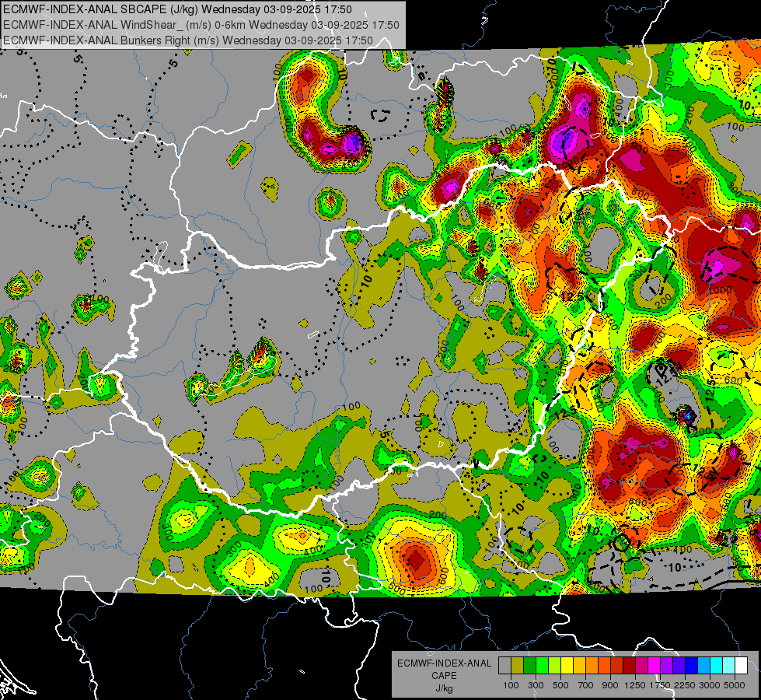
Task: Click the pure yellow legend swatch
Action: [x=567, y=666]
